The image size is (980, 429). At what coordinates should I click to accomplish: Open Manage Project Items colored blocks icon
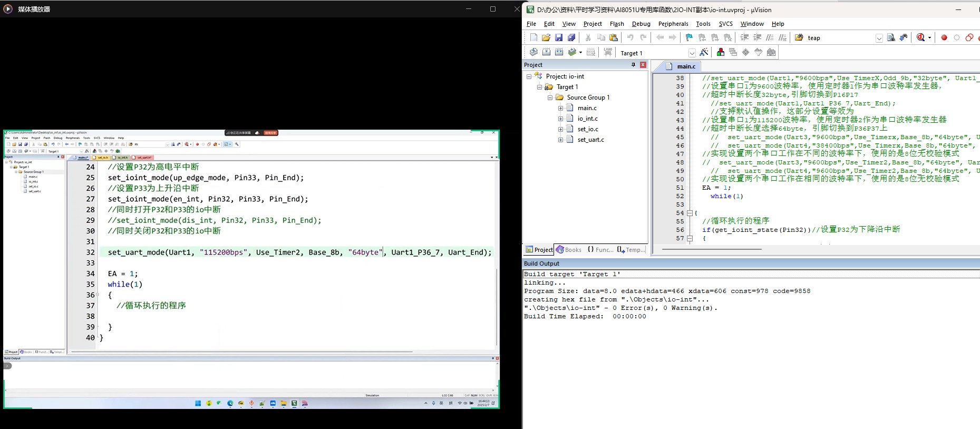tap(720, 52)
